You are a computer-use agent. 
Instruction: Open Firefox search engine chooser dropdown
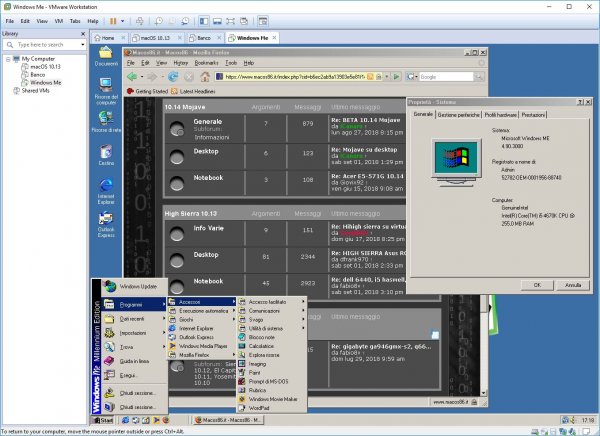pyautogui.click(x=412, y=77)
